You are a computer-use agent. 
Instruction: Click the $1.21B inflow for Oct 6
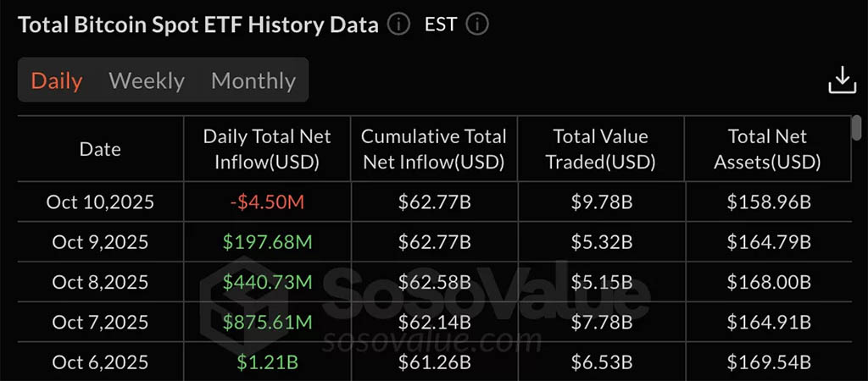267,362
